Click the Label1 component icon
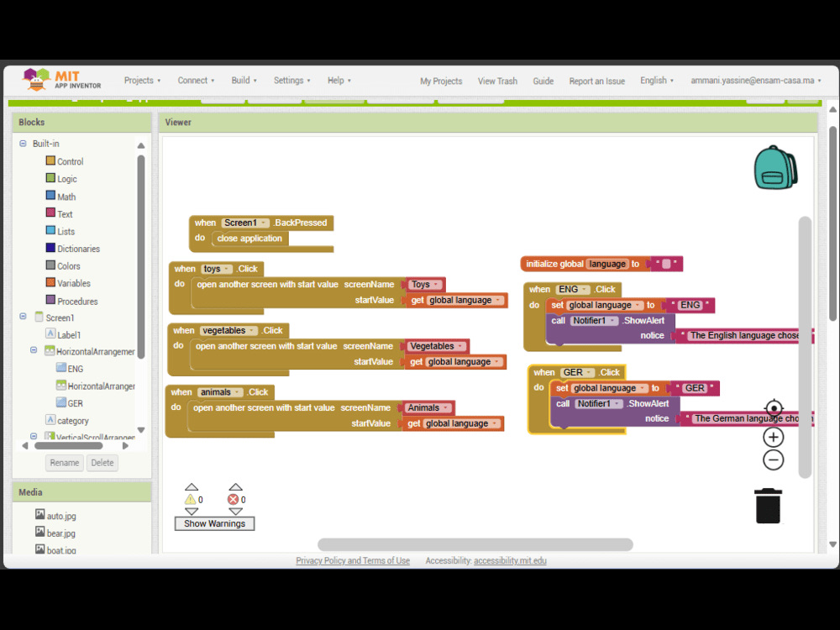This screenshot has width=840, height=630. 50,333
